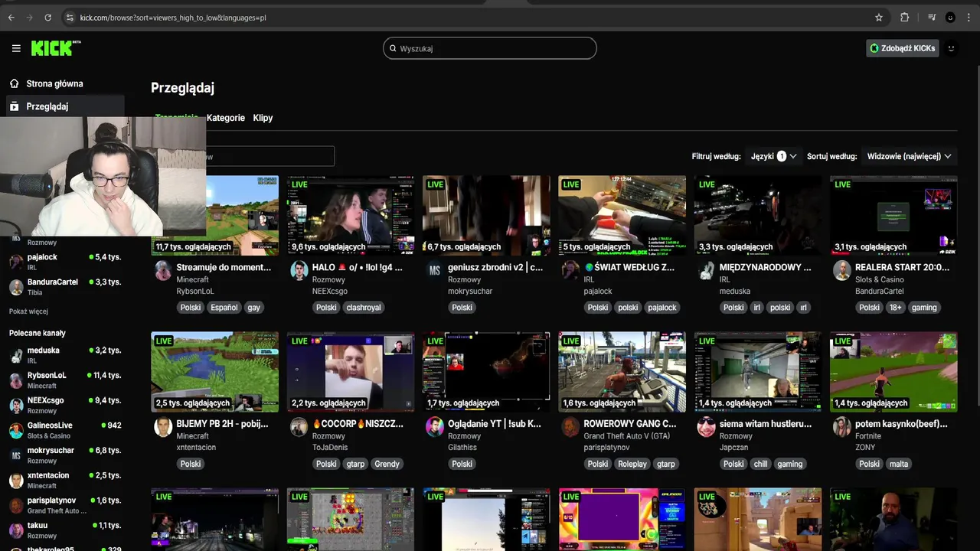Click the clashroyal tag on NEEXcsgo stream
Image resolution: width=980 pixels, height=551 pixels.
point(364,308)
